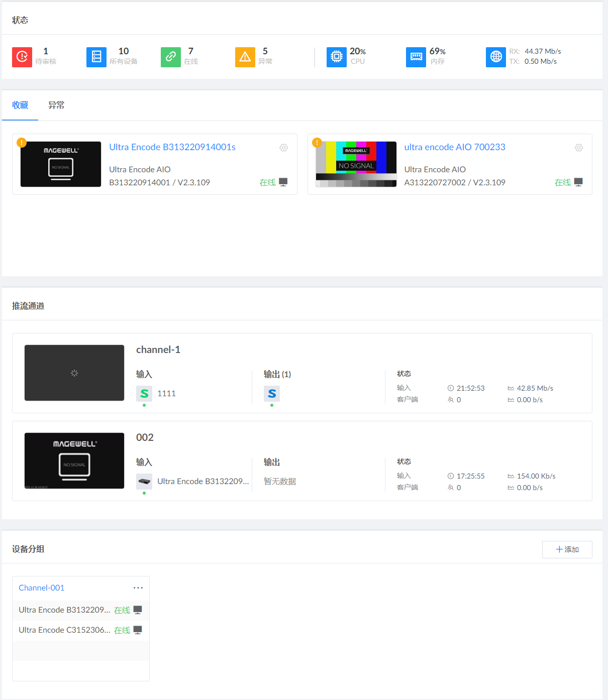
Task: Open the Ultra Encode B313220914001s device link
Action: tap(172, 147)
